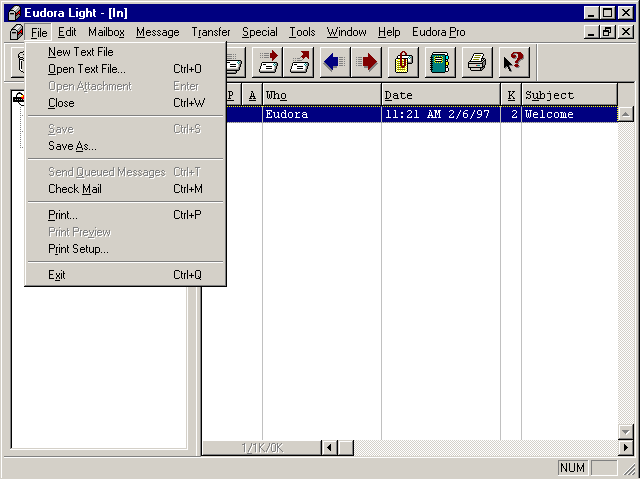
Task: Open the Window menu
Action: pyautogui.click(x=346, y=32)
